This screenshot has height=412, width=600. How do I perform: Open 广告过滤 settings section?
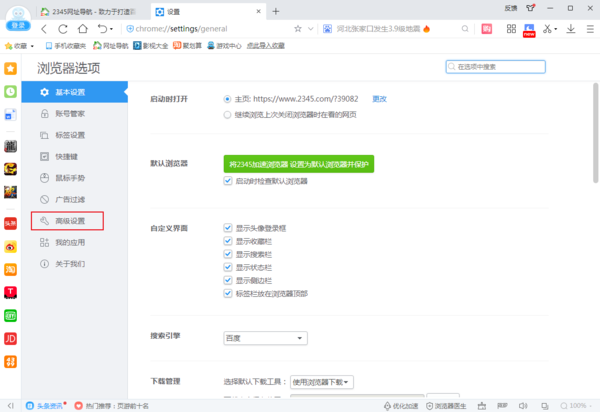coord(74,199)
